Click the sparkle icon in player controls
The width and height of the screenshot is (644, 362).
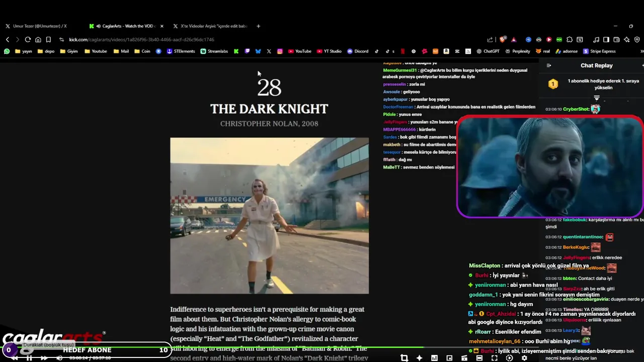pyautogui.click(x=419, y=358)
